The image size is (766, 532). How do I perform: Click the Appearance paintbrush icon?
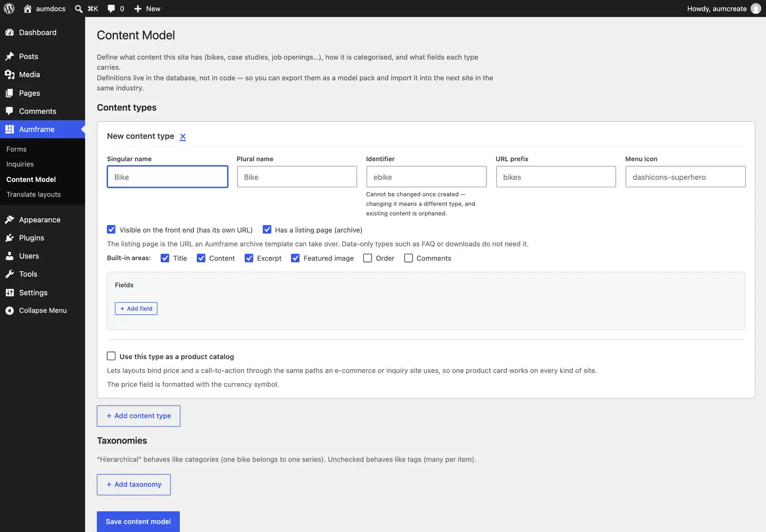pyautogui.click(x=10, y=220)
